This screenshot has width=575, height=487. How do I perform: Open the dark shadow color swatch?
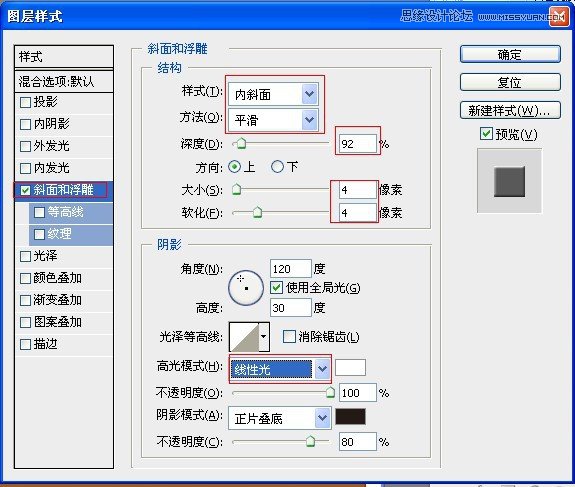[350, 417]
